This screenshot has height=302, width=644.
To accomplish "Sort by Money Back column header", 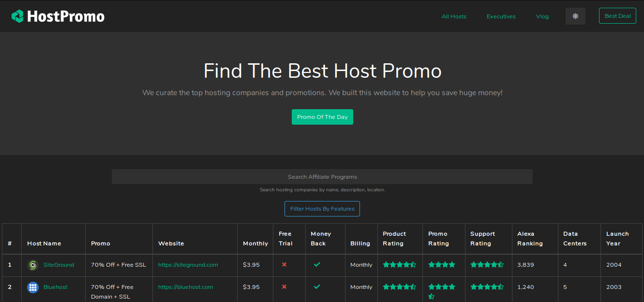I will coord(325,239).
